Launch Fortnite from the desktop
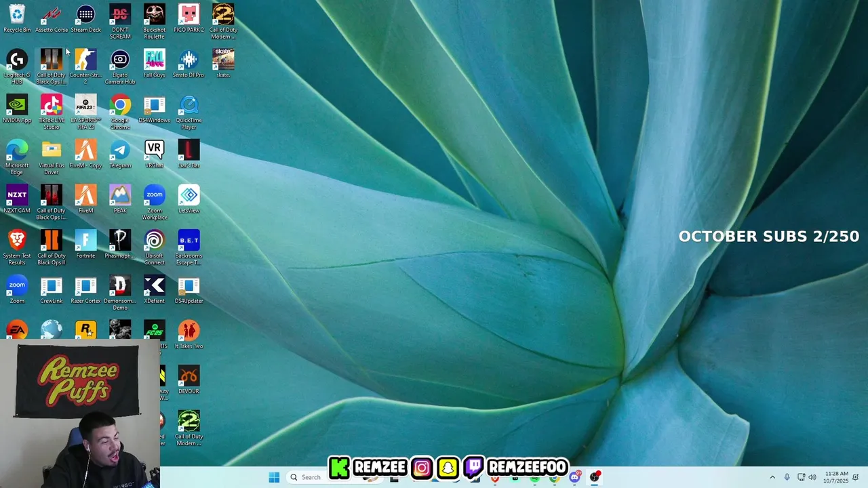This screenshot has height=488, width=868. (x=85, y=245)
